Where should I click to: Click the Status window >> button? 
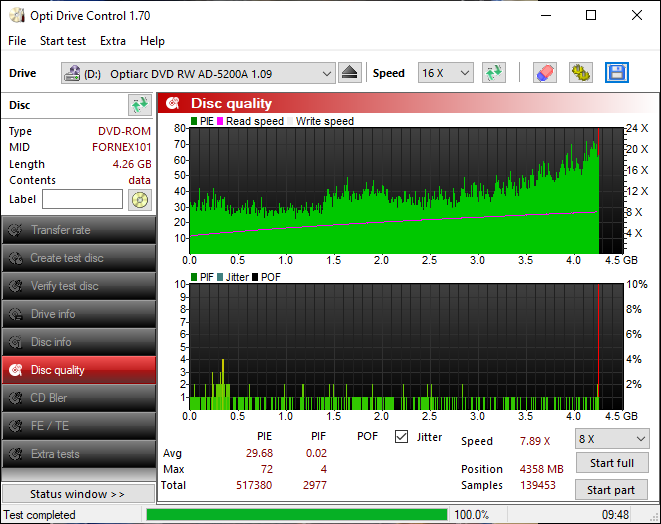[x=78, y=494]
